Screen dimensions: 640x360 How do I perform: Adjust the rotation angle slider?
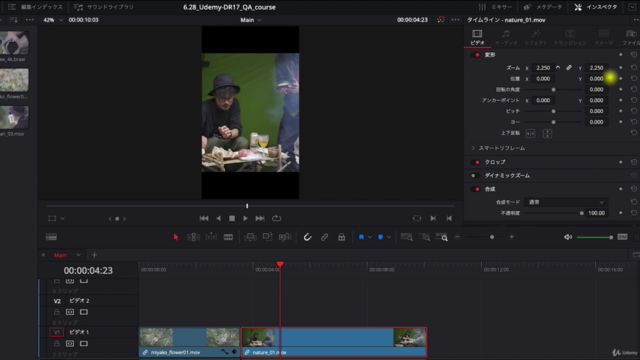(x=553, y=89)
